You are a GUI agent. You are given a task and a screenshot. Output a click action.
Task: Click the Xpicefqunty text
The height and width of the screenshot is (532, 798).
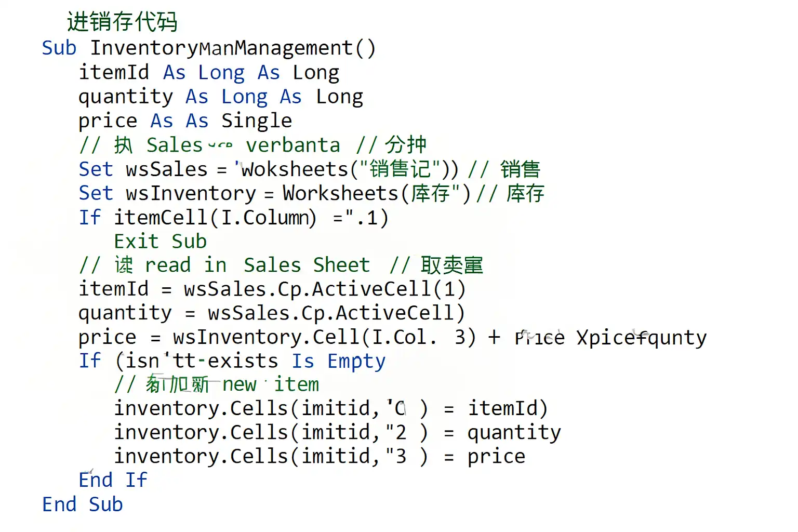[641, 337]
